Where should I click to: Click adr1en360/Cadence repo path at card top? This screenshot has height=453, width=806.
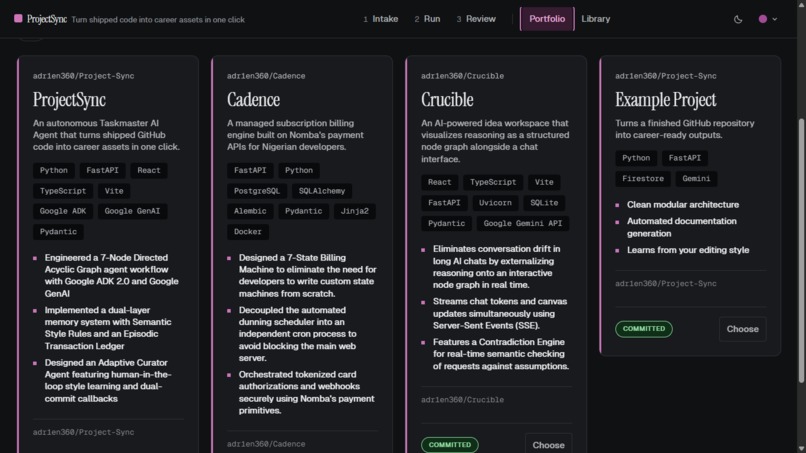coord(266,76)
